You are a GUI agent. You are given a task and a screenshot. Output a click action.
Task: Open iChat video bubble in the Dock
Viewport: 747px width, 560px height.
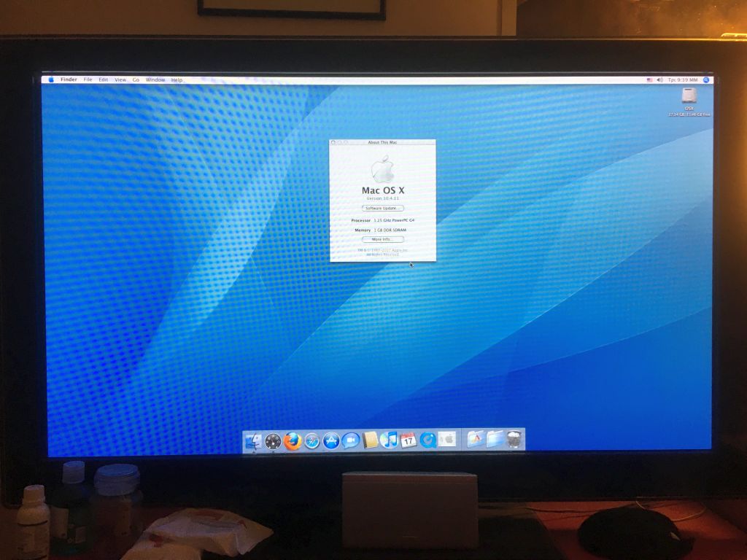tap(350, 441)
